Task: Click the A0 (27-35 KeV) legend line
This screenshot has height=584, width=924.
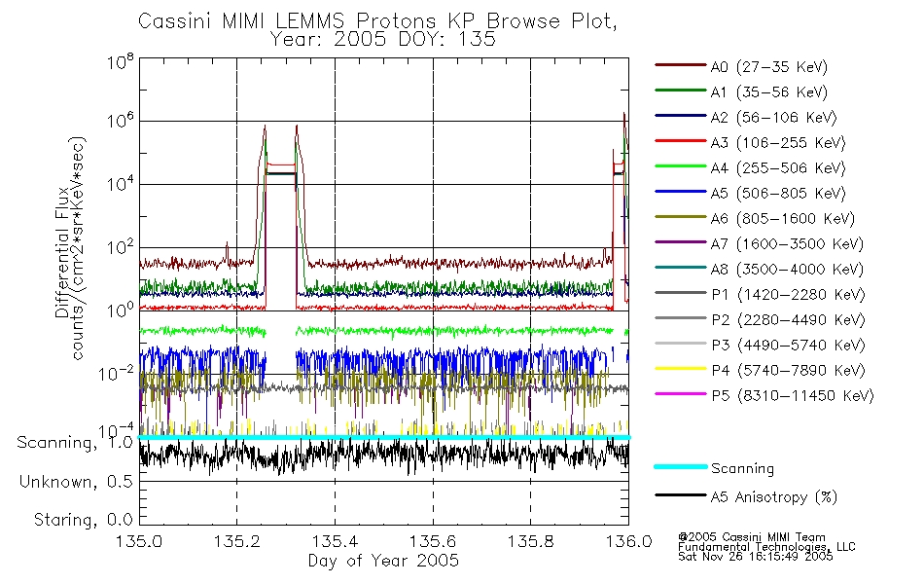Action: tap(681, 65)
